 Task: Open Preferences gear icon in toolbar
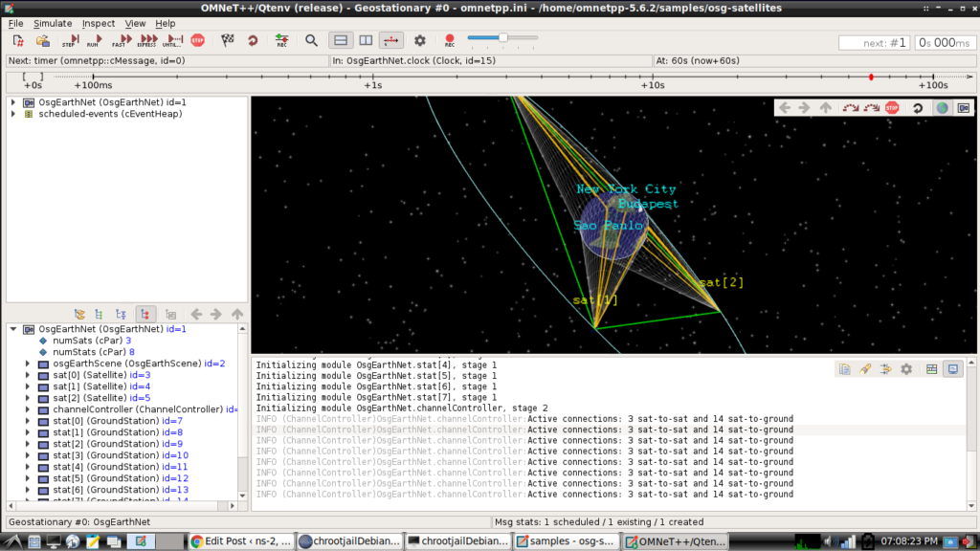coord(420,40)
